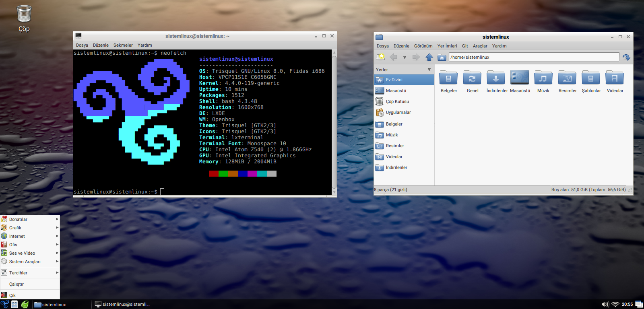Screen dimensions: 644x309
Task: Switch to sistemlinux@sistemli... terminal taskbar button
Action: point(122,305)
